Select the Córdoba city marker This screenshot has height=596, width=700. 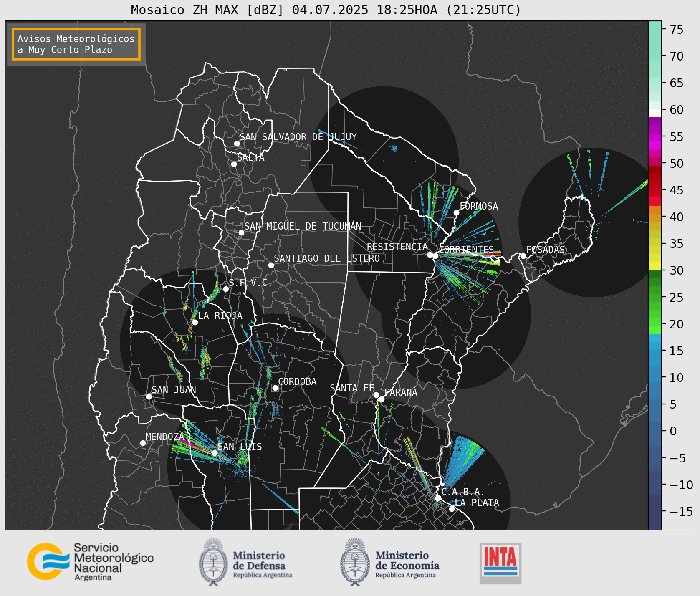tap(275, 388)
